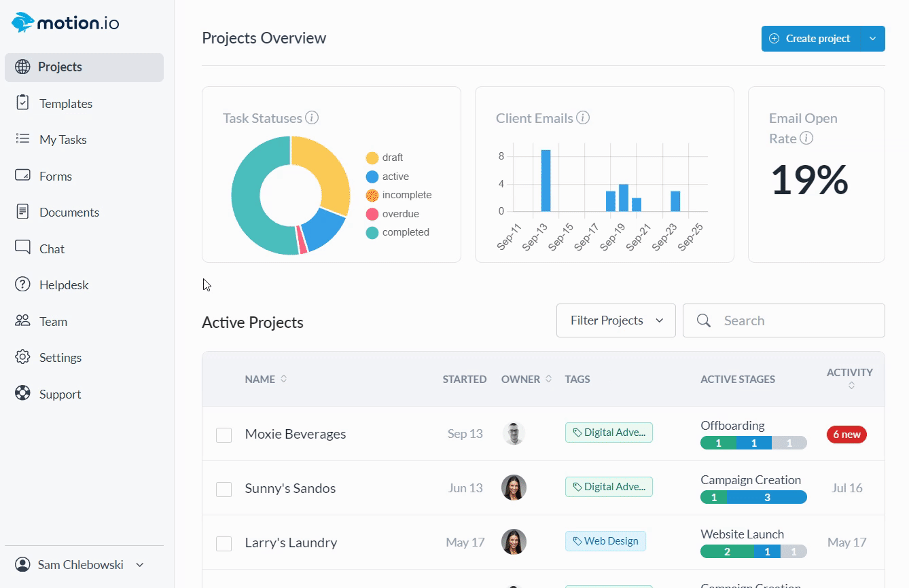This screenshot has width=909, height=588.
Task: Click the Task Statuses info icon
Action: pos(312,118)
